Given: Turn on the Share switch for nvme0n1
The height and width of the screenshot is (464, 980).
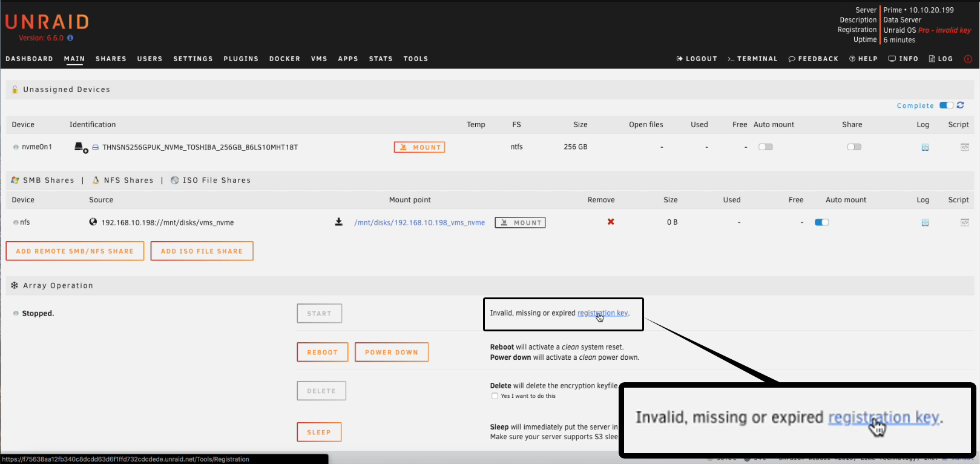Looking at the screenshot, I should [854, 147].
